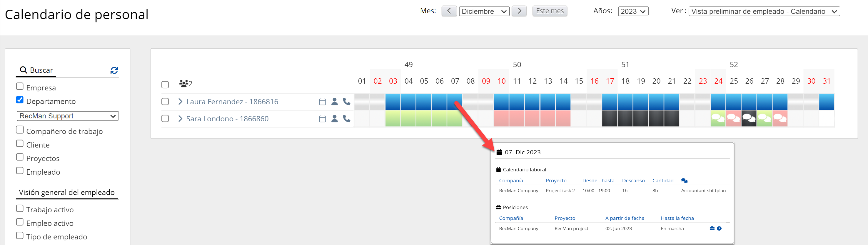Click the briefcase icon in Posiciones row
The width and height of the screenshot is (868, 245).
[712, 229]
